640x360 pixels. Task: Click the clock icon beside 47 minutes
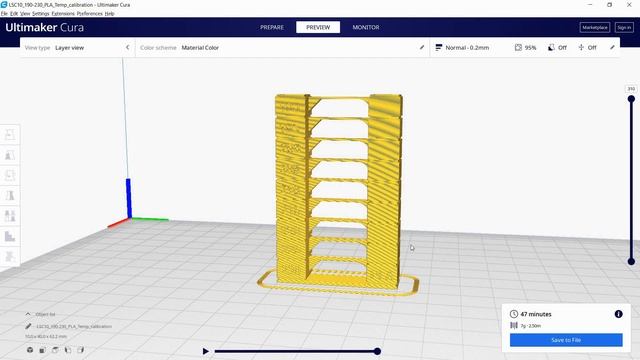coord(513,314)
